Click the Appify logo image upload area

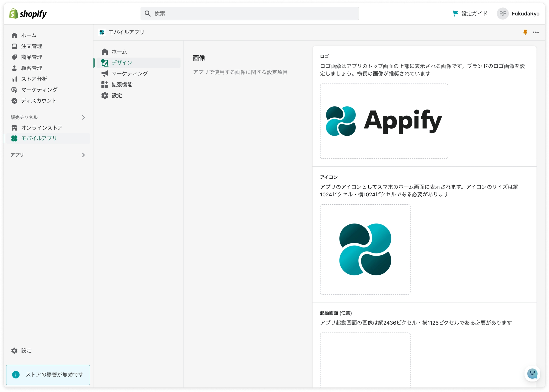[384, 121]
